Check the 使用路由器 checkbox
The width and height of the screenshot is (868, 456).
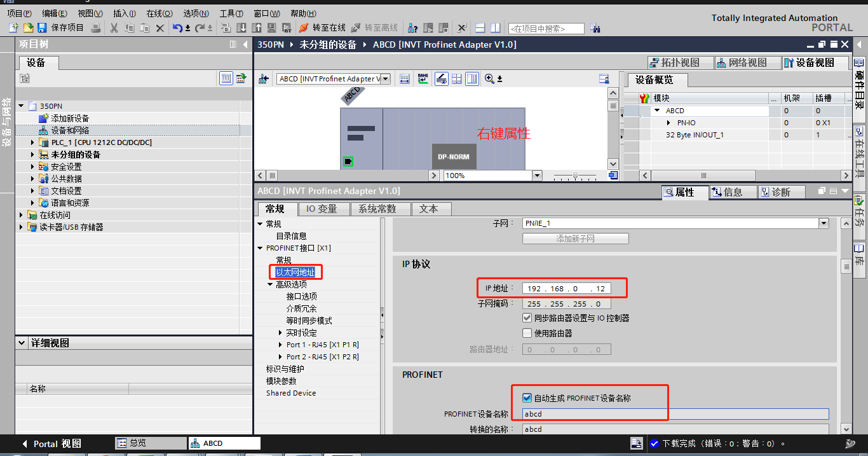coord(527,333)
